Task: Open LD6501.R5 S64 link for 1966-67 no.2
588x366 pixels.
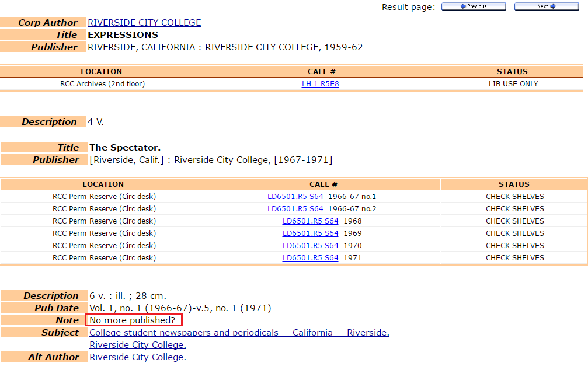Action: [295, 209]
